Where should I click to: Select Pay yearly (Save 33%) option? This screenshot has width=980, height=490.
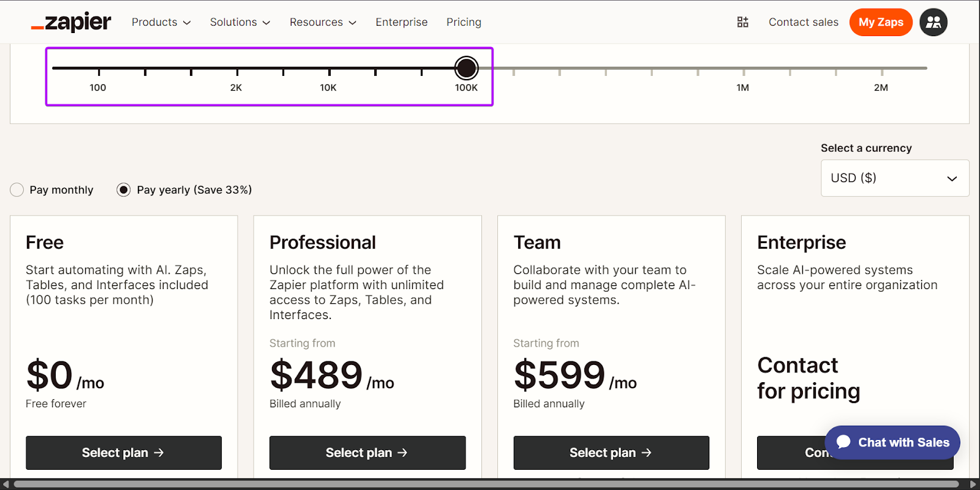[x=124, y=190]
